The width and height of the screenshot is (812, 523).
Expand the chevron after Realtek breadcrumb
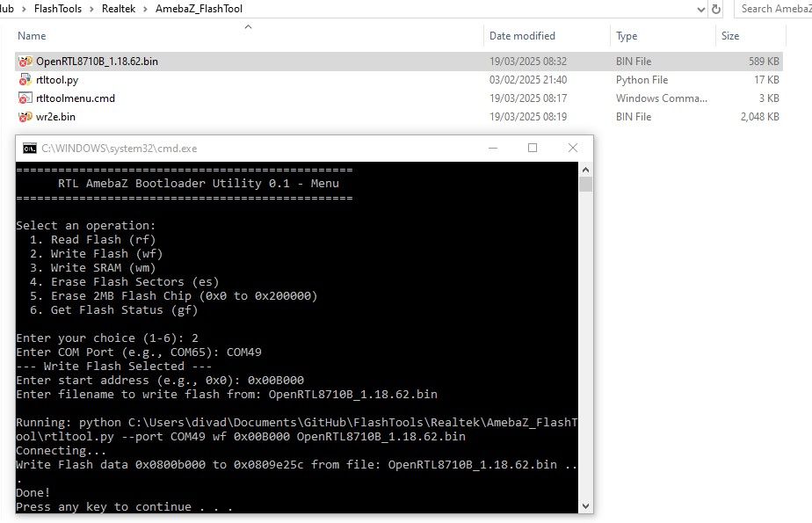pyautogui.click(x=146, y=10)
